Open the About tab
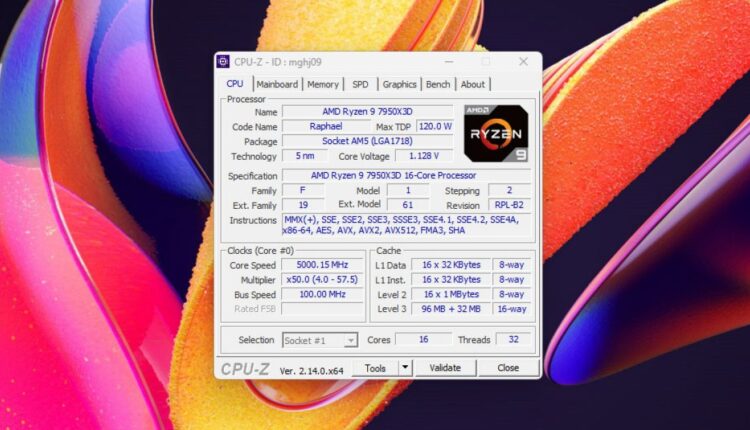Viewport: 750px width, 430px height. [x=473, y=85]
